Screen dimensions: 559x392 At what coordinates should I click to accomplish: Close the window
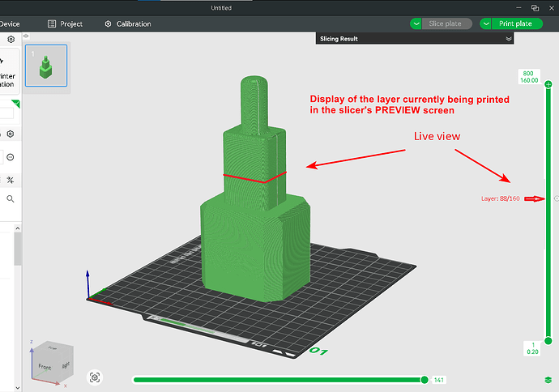[551, 7]
